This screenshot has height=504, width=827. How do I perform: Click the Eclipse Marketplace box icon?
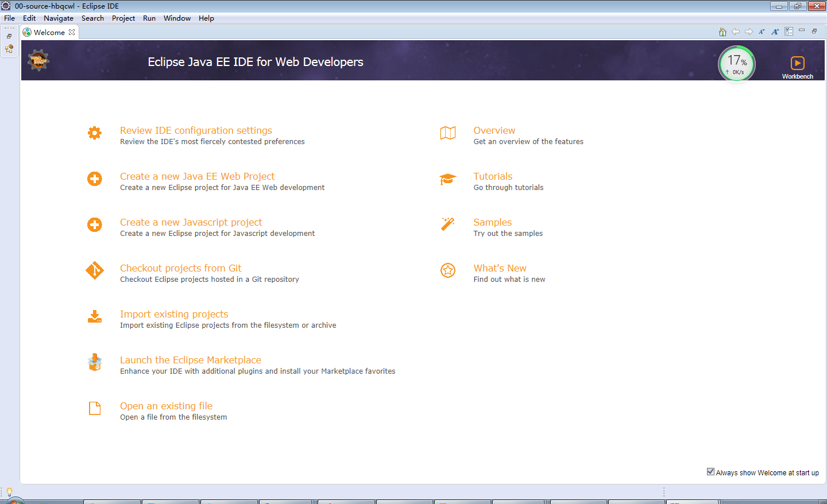95,362
